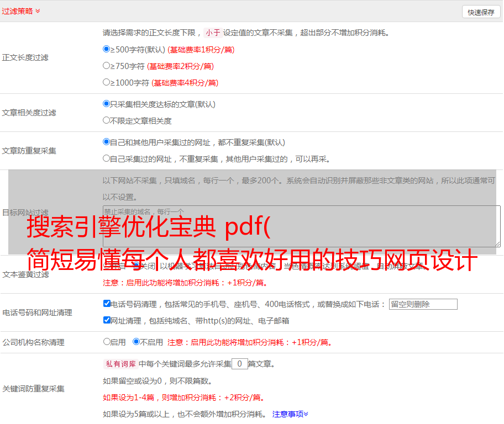504x424 pixels.
Task: Click the 私有词库 tag label
Action: click(x=121, y=364)
